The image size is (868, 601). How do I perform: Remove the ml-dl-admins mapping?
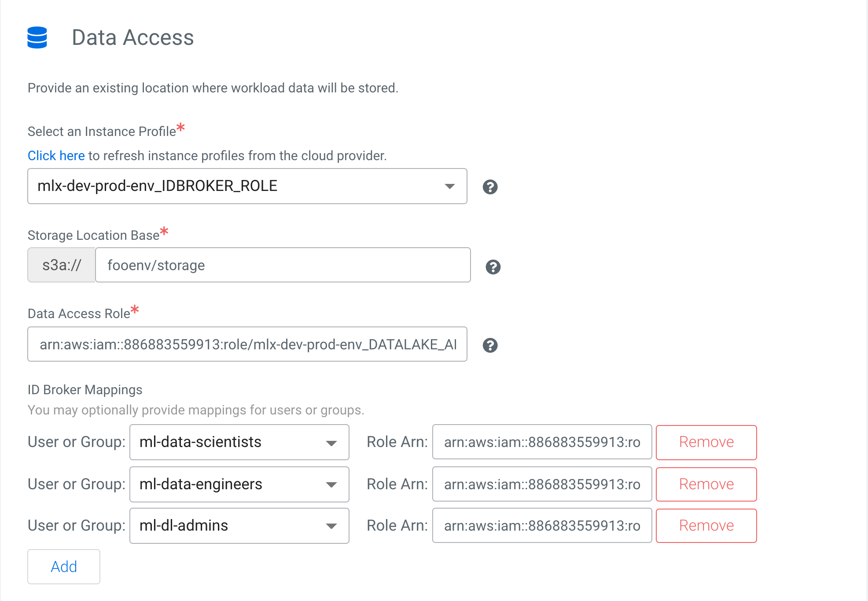[706, 526]
